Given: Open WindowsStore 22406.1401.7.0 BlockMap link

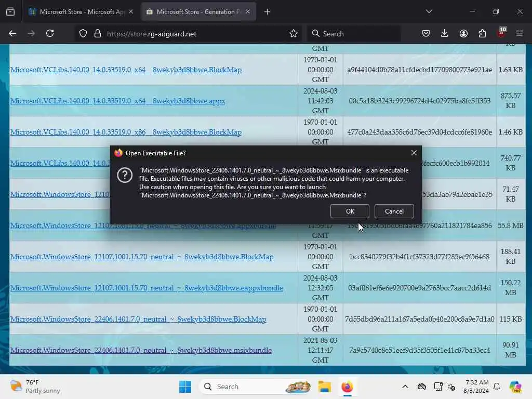Looking at the screenshot, I should [138, 320].
